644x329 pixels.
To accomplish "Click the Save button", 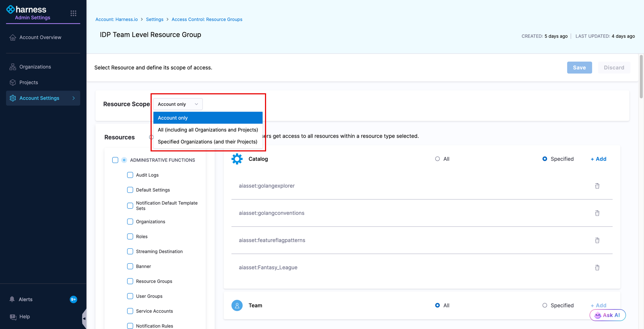I will 580,68.
